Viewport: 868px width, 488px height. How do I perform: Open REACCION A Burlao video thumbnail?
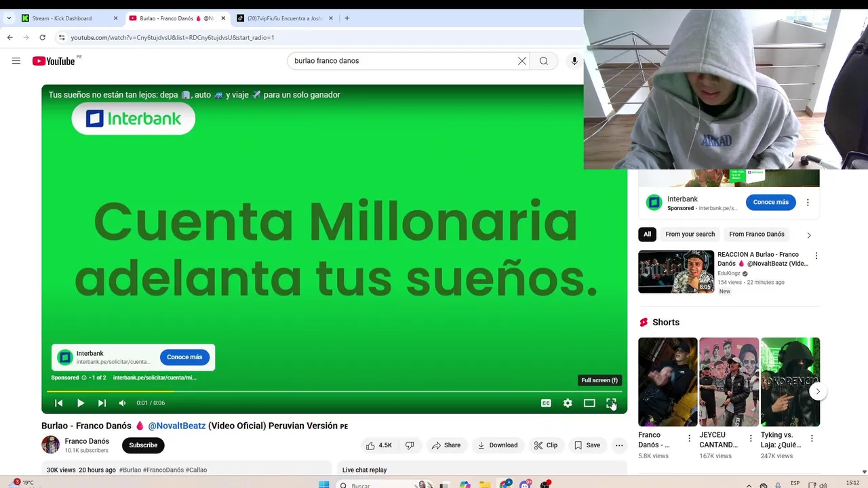click(x=676, y=272)
